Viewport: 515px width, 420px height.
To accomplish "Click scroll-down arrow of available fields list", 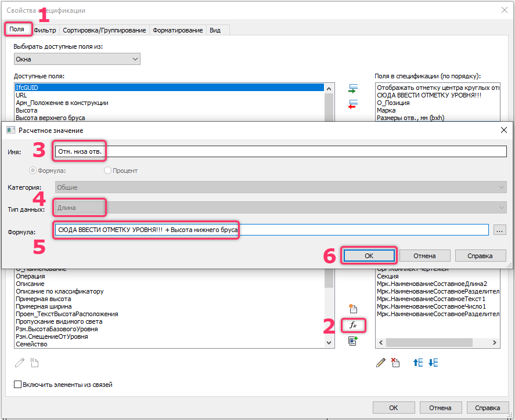I will point(329,343).
